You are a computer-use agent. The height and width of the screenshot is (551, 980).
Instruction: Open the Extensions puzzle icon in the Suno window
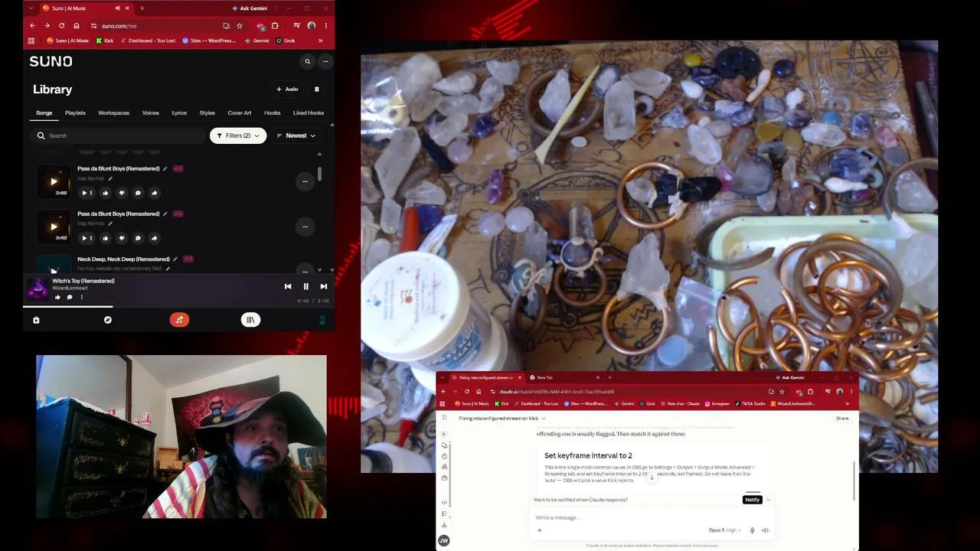coord(275,25)
